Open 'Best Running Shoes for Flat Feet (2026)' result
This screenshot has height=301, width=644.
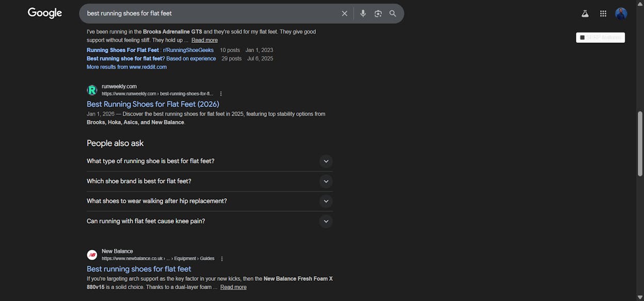(153, 104)
